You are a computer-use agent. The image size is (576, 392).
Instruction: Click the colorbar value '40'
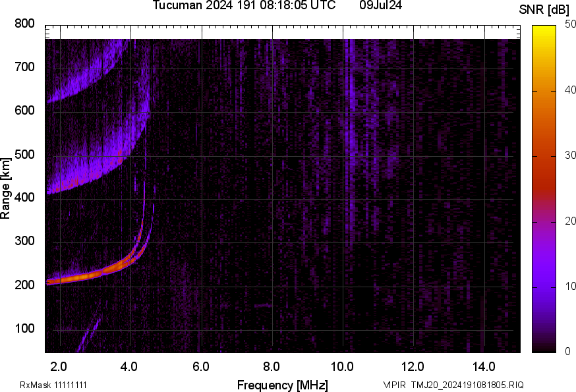(570, 90)
